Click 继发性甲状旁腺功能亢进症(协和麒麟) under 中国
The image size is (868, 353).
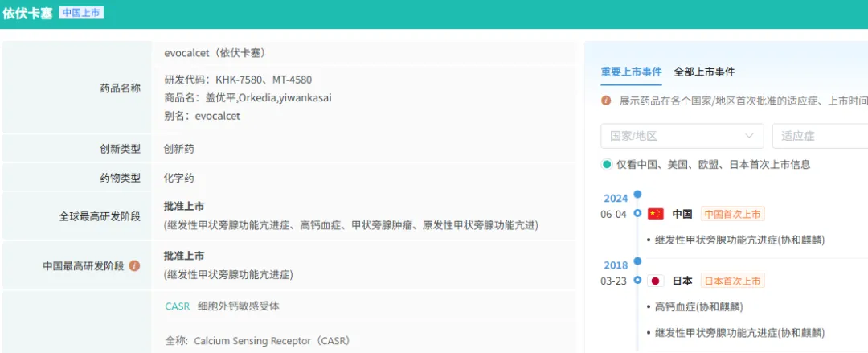coord(739,240)
